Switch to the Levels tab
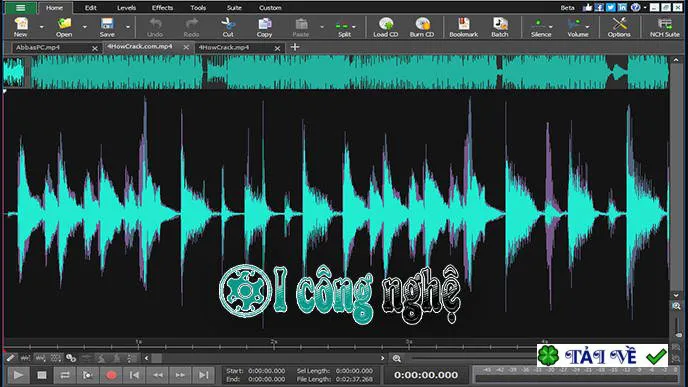Screen dimensions: 688x387 [126, 8]
